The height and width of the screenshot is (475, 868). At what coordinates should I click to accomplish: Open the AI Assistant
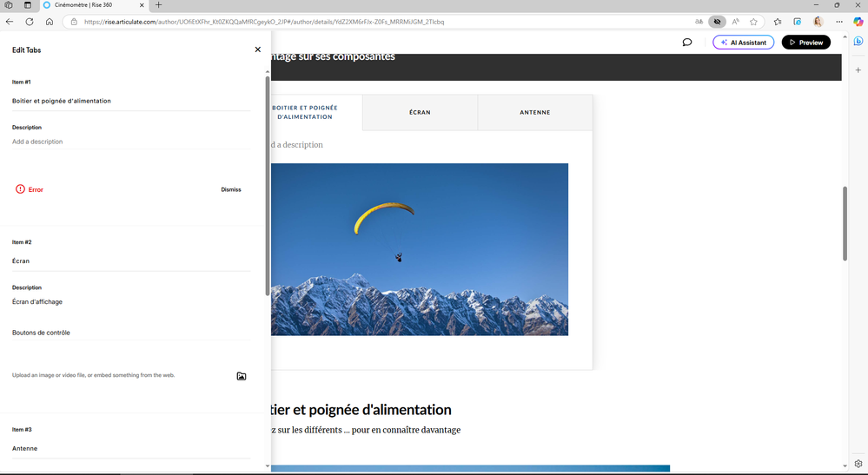click(x=744, y=42)
